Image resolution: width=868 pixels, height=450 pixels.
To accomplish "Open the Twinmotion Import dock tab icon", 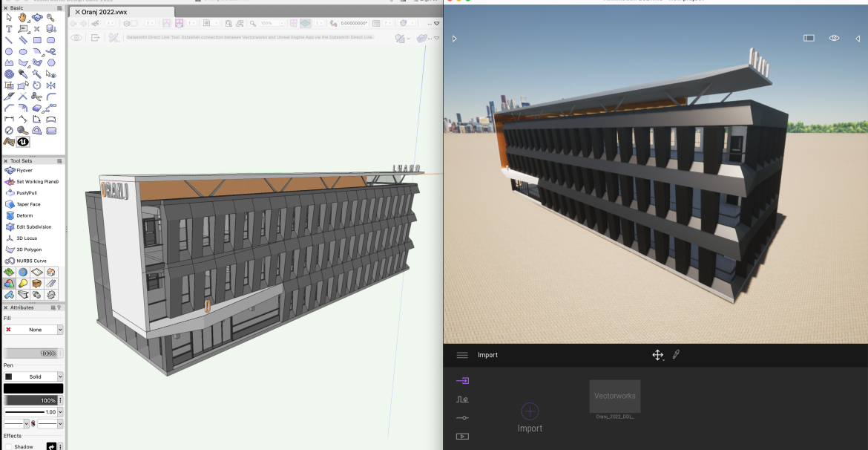I will click(462, 381).
